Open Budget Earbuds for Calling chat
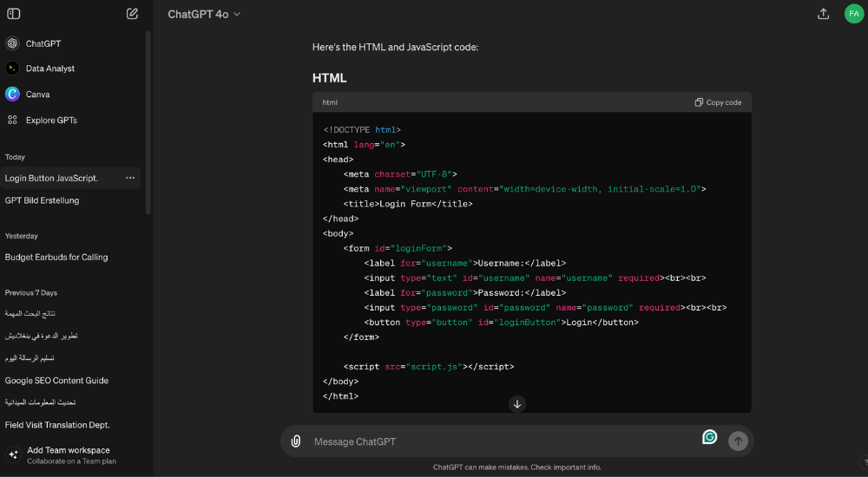The height and width of the screenshot is (477, 868). pos(56,258)
